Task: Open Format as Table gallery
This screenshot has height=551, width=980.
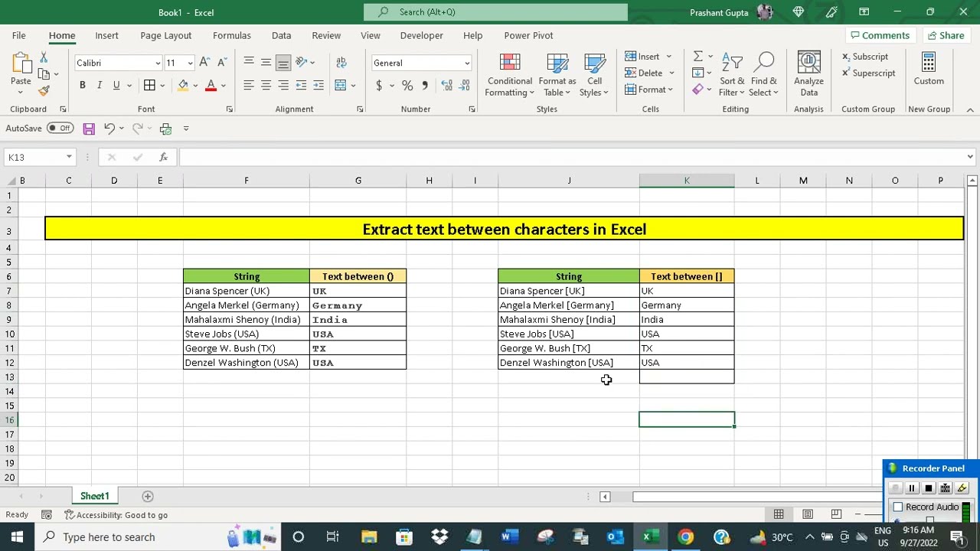Action: 557,74
